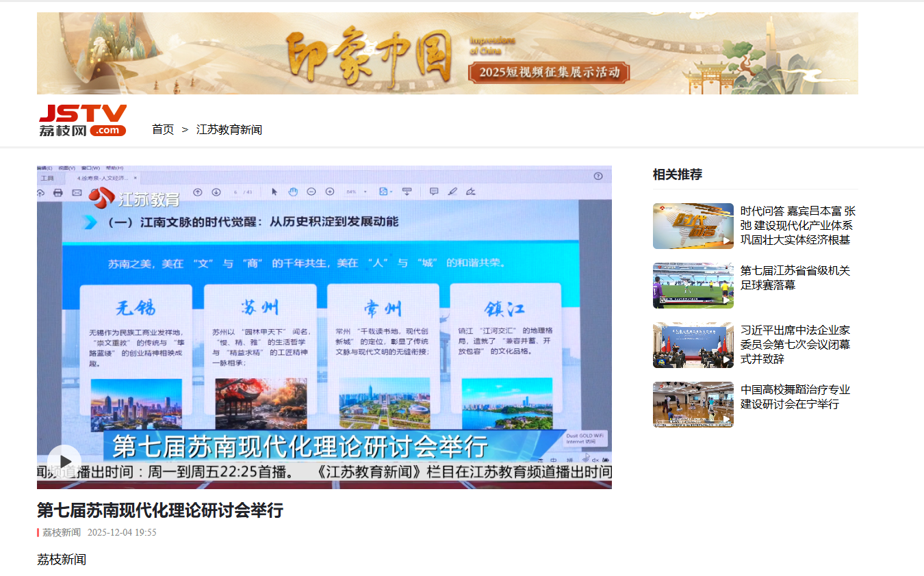This screenshot has height=576, width=924.
Task: Play the main news video
Action: pos(64,461)
